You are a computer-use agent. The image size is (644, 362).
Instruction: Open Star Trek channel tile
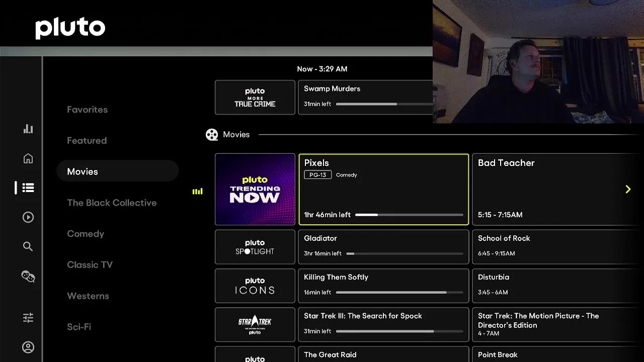[x=255, y=324]
